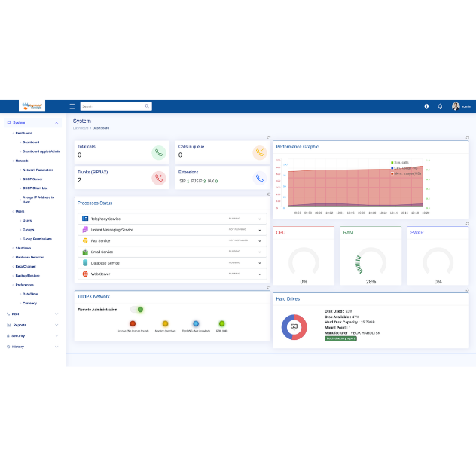This screenshot has height=468, width=476.
Task: Refresh the TrixIPX Network applet
Action: click(x=269, y=288)
